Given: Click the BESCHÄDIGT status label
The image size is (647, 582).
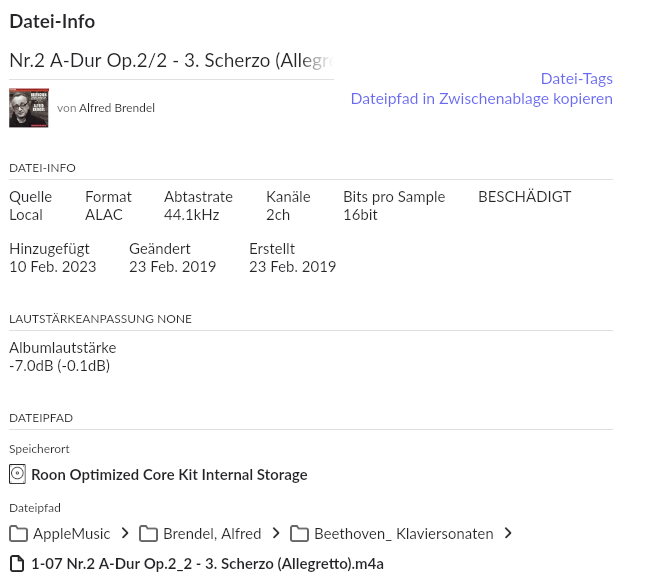Looking at the screenshot, I should coord(524,197).
